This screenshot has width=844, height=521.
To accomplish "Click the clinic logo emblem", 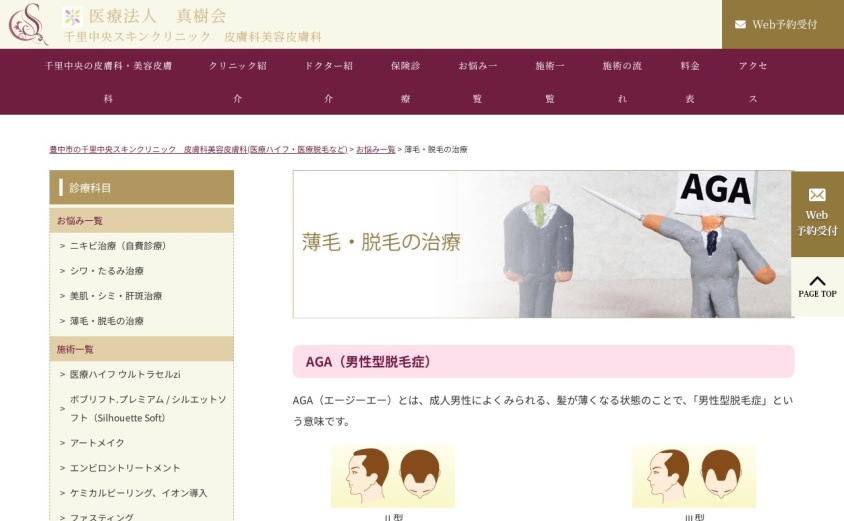I will 29,23.
